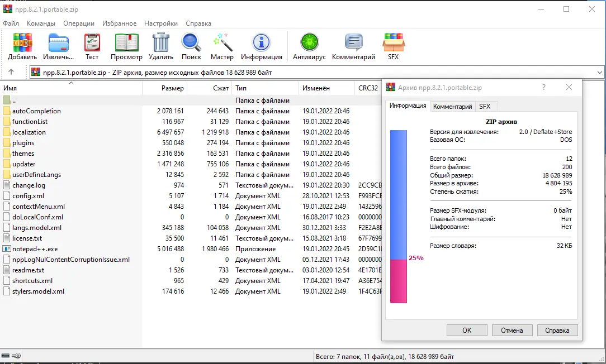The image size is (606, 364).
Task: Select the themes folder icon
Action: pos(7,153)
